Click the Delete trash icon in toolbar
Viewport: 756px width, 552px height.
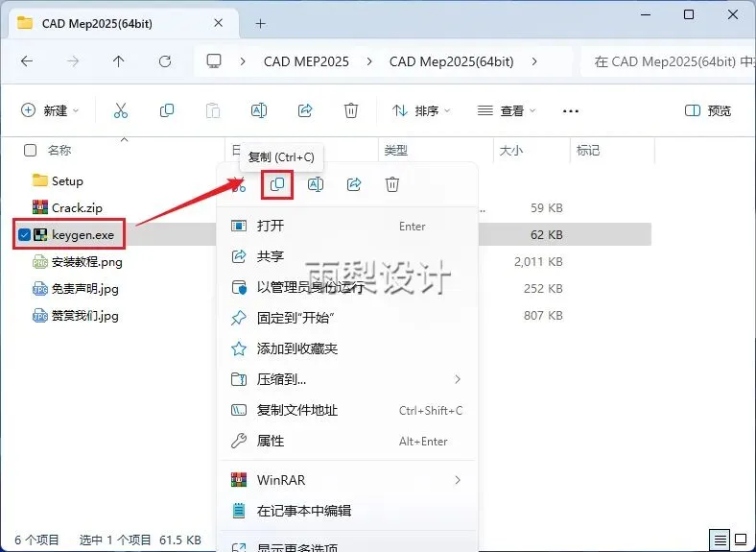(x=351, y=111)
